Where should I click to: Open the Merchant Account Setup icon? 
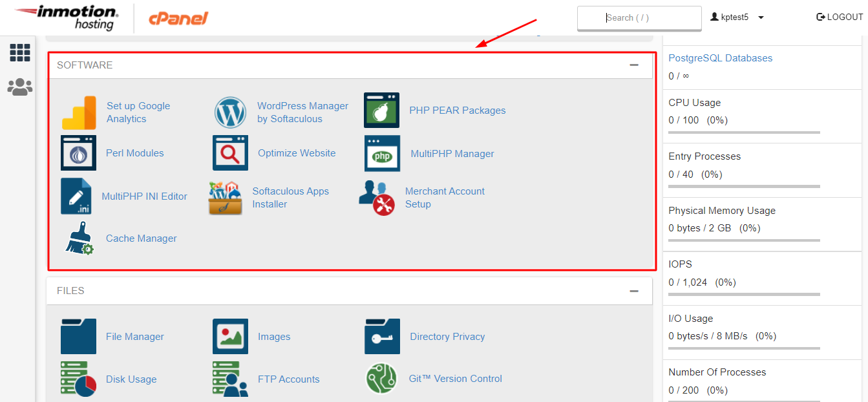[377, 198]
